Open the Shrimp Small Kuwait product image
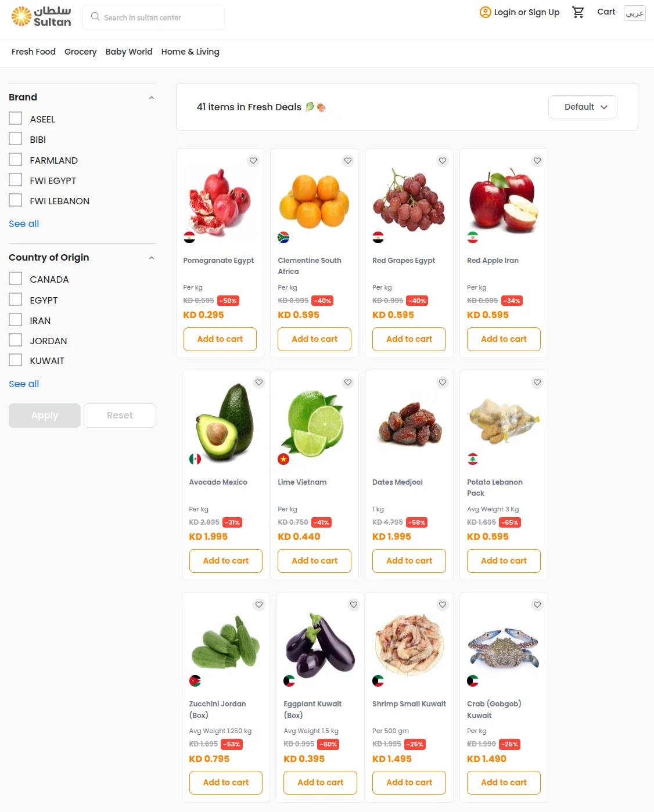Viewport: 654px width, 812px height. [409, 644]
